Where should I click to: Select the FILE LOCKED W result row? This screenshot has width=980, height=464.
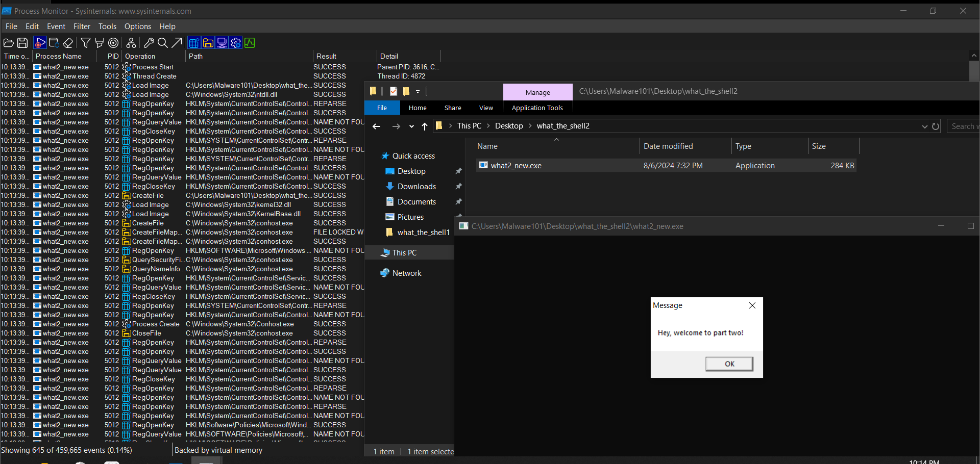[x=182, y=232]
